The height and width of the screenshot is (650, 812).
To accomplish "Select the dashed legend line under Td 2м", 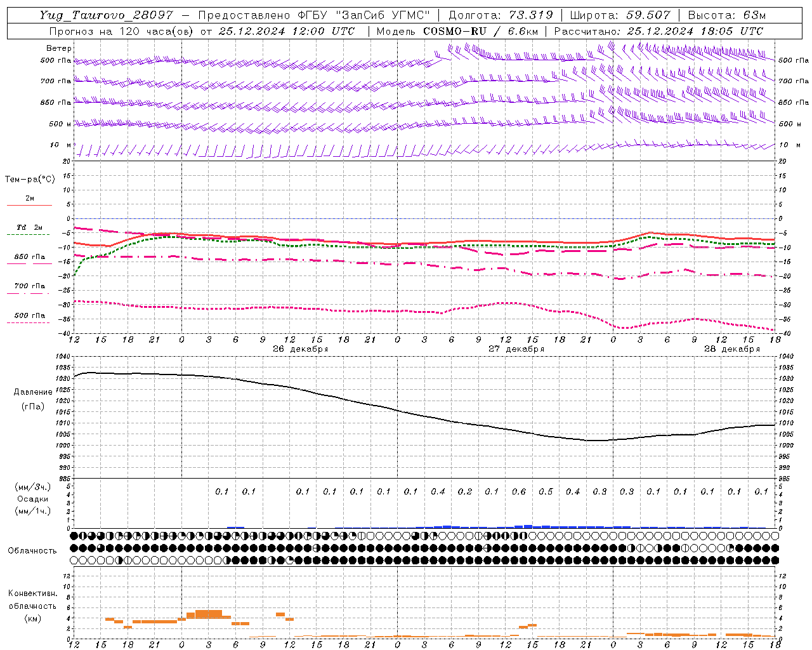I will click(28, 234).
